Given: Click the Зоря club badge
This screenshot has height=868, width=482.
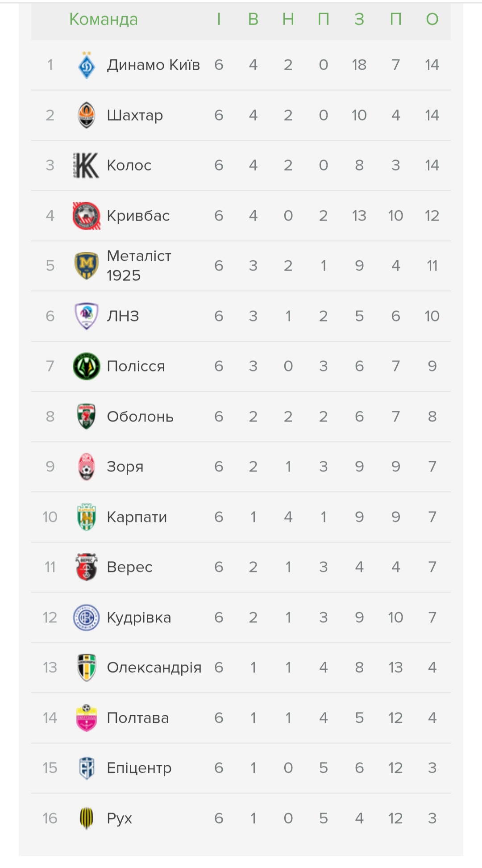Looking at the screenshot, I should click(86, 467).
